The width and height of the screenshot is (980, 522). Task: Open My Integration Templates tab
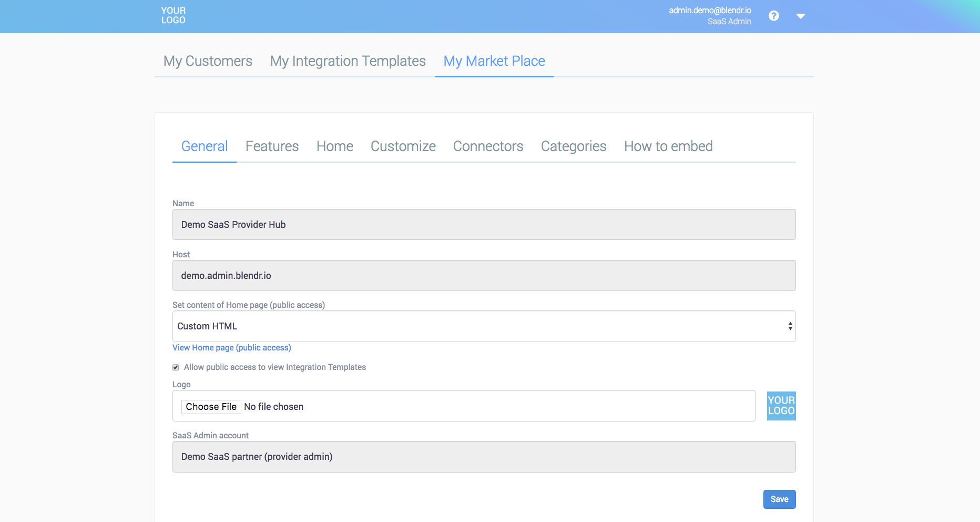348,61
